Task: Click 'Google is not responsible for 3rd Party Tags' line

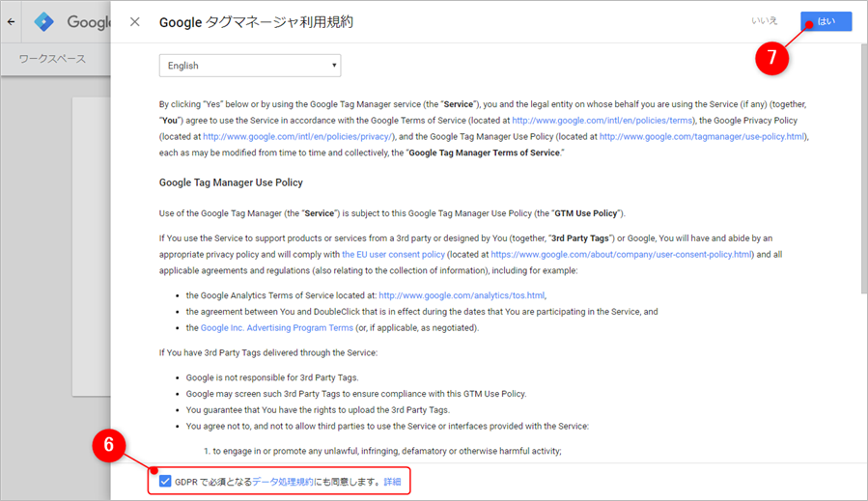Action: coord(272,377)
